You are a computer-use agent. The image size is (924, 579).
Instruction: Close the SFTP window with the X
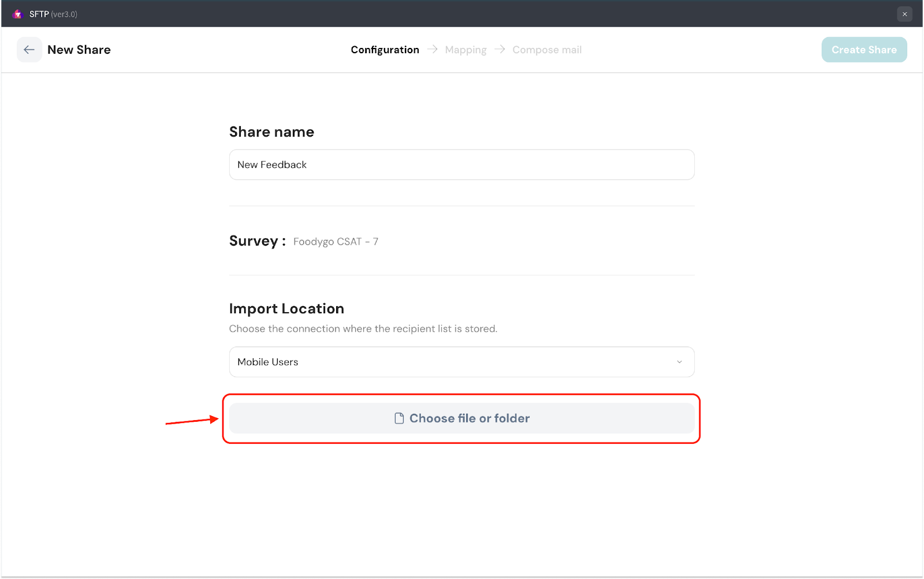(x=904, y=14)
